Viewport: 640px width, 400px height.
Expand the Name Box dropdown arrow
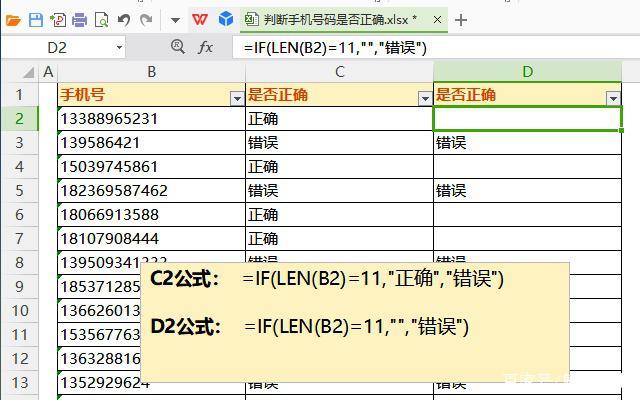(x=119, y=47)
